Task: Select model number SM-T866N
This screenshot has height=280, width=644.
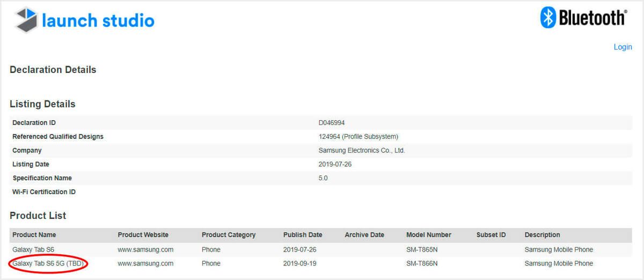Action: coord(422,263)
